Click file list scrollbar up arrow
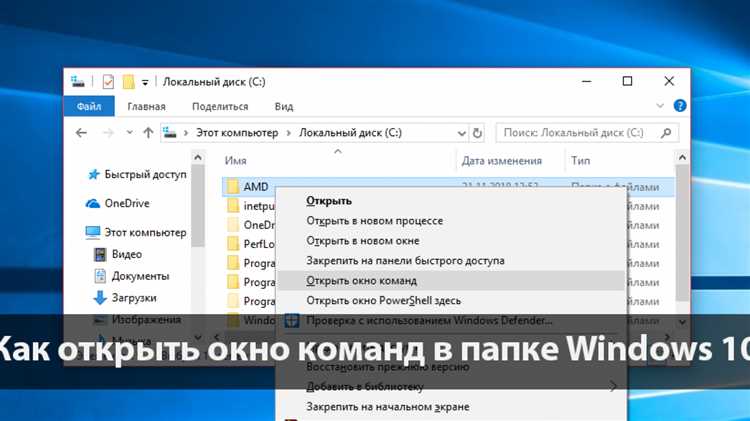 (682, 157)
